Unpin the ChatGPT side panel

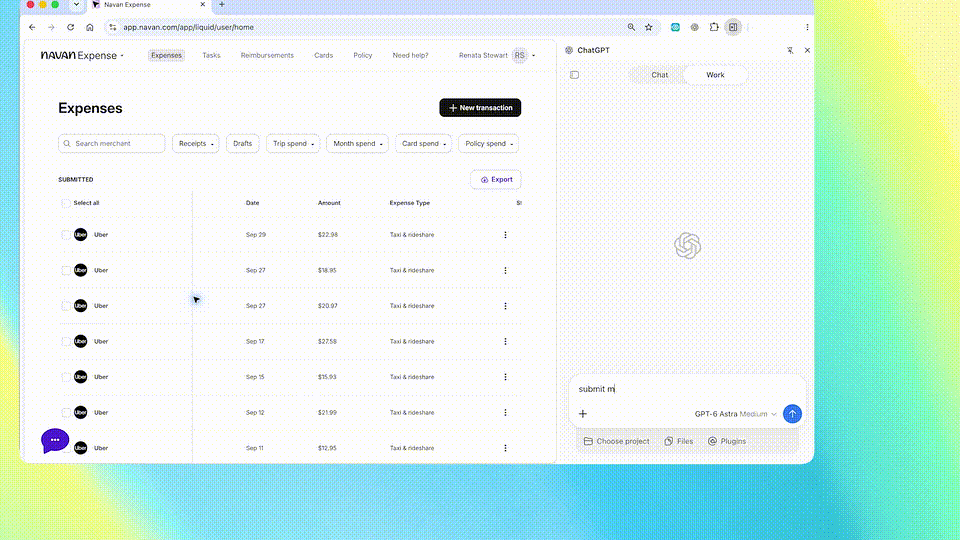tap(790, 50)
